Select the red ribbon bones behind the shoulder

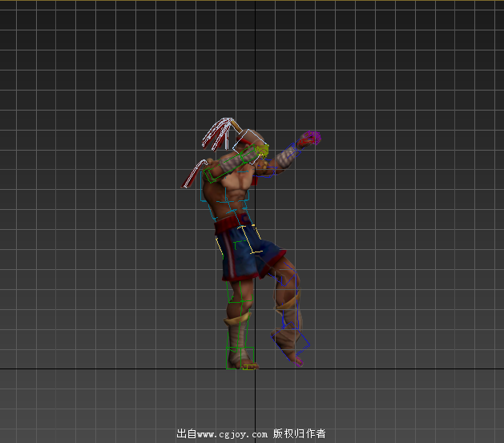click(195, 174)
